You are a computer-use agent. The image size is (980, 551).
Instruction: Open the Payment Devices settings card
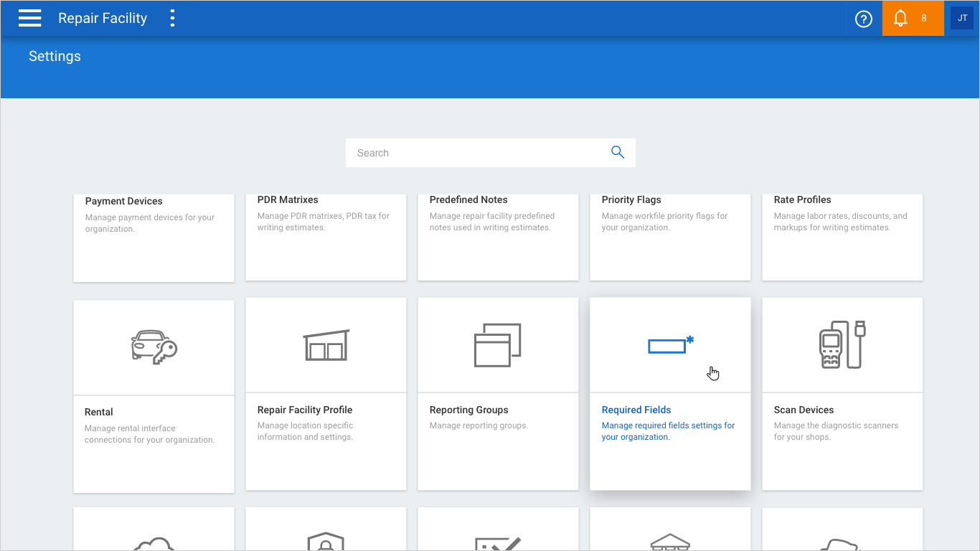click(x=154, y=237)
